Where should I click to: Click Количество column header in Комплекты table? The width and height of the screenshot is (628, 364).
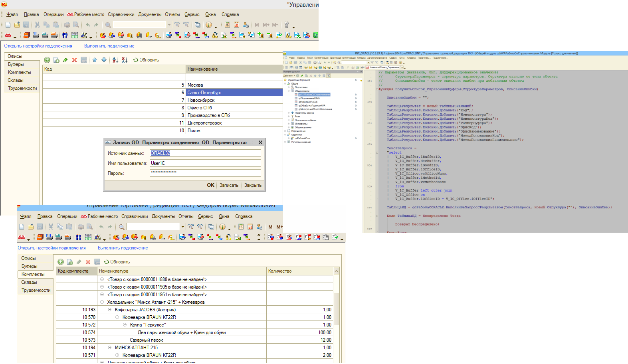tap(300, 271)
